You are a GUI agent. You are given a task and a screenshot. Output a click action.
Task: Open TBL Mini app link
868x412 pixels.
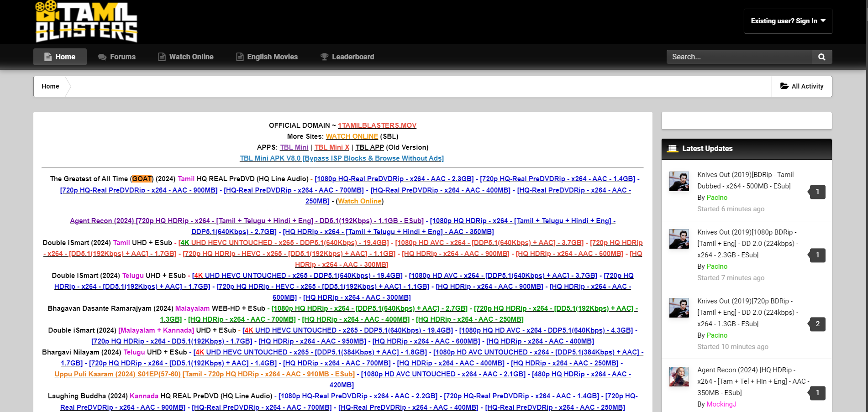click(294, 147)
